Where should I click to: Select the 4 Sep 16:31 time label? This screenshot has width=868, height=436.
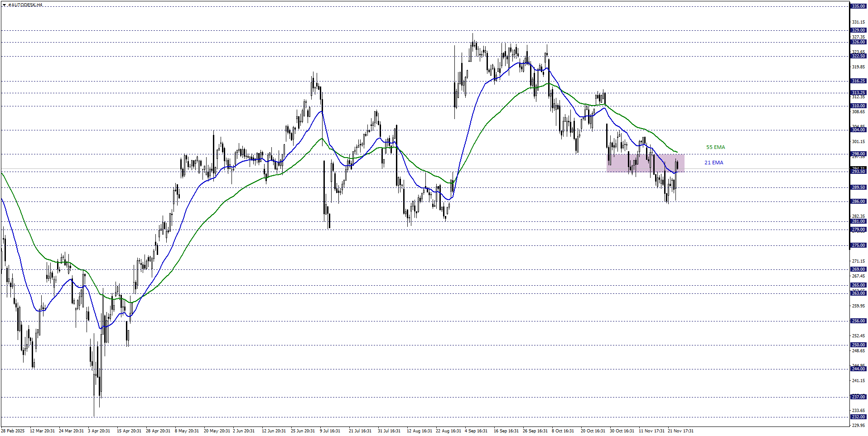(x=476, y=431)
